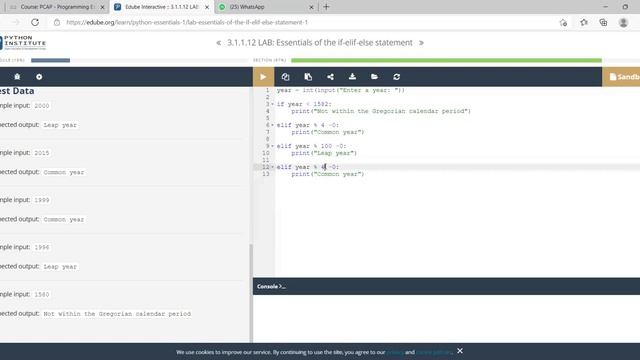
Task: Click the lesson title '3.1.1.12 LAB' heading
Action: (320, 42)
